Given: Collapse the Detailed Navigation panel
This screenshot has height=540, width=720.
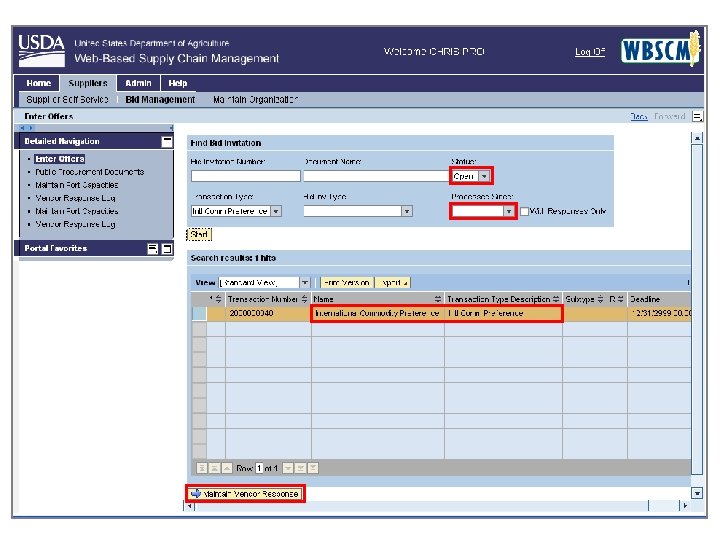Looking at the screenshot, I should click(167, 141).
